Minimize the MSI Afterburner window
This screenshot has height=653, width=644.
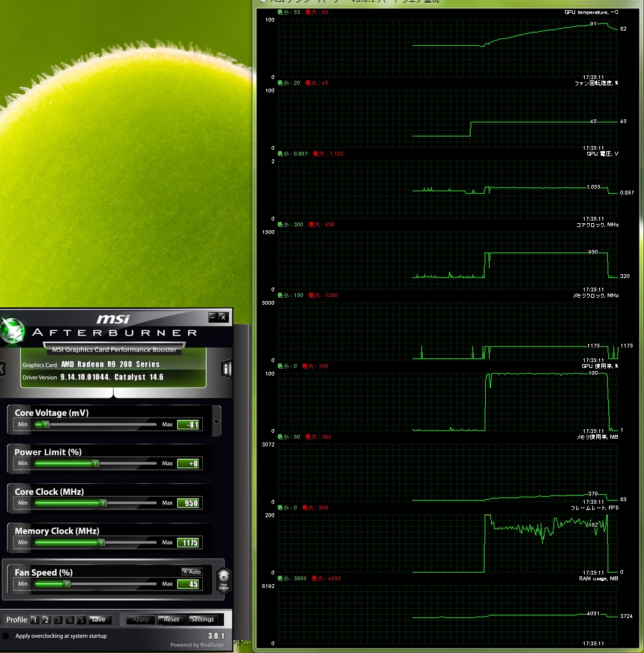point(213,317)
